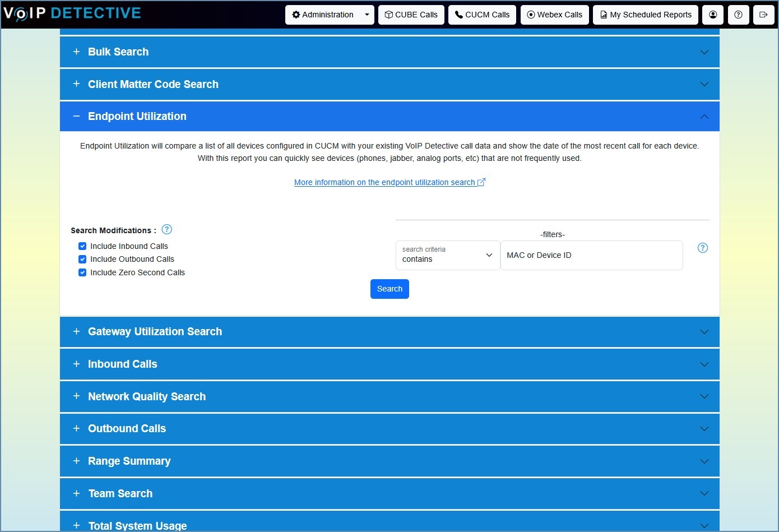Expand Gateway Utilization Search chevron
This screenshot has width=779, height=532.
pos(704,332)
